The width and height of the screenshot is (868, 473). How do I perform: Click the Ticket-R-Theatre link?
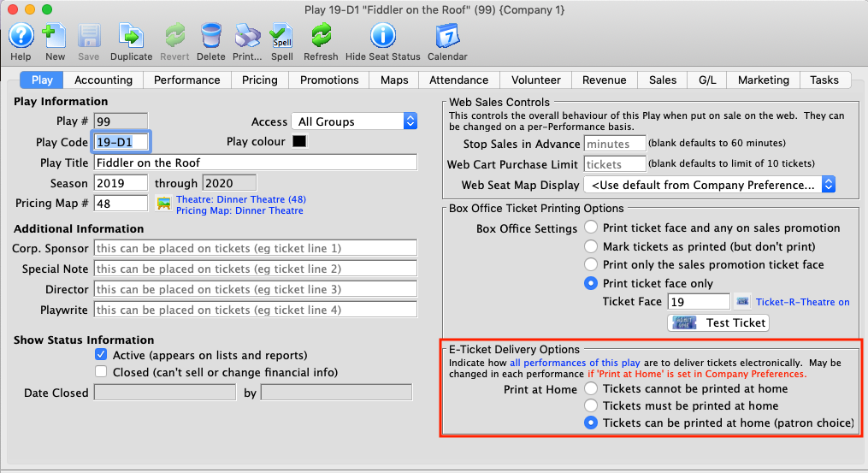pyautogui.click(x=803, y=302)
